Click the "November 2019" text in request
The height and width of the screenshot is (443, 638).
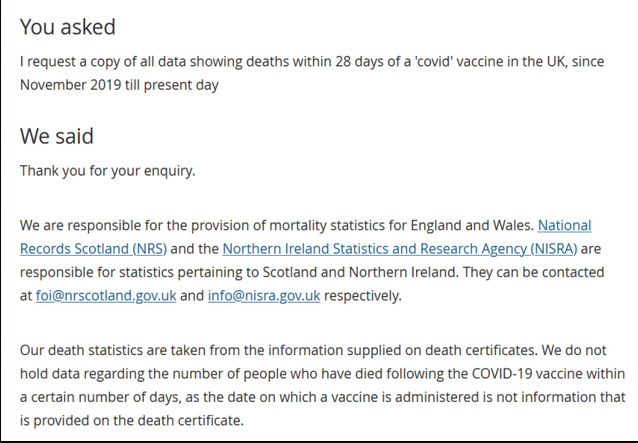[x=70, y=85]
